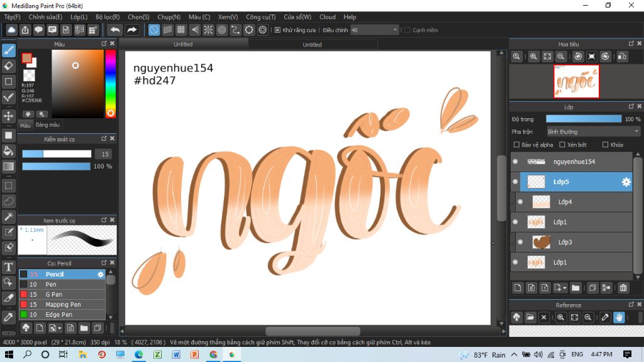Switch to second Untitled document tab
Screen dimensions: 644x362
[x=312, y=45]
